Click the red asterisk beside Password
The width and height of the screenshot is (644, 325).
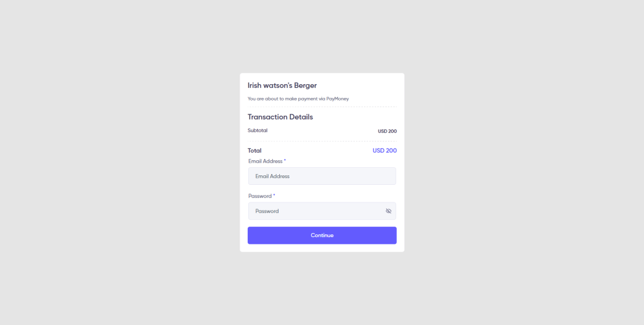point(274,196)
